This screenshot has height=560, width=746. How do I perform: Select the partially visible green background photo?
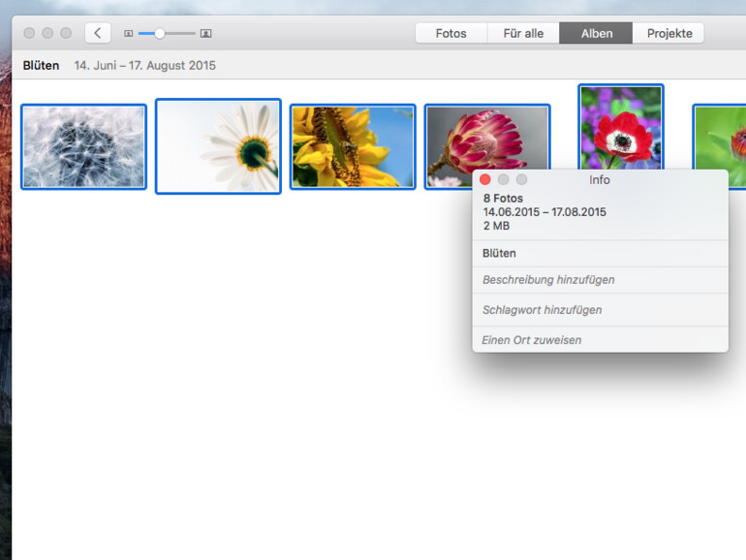(719, 138)
